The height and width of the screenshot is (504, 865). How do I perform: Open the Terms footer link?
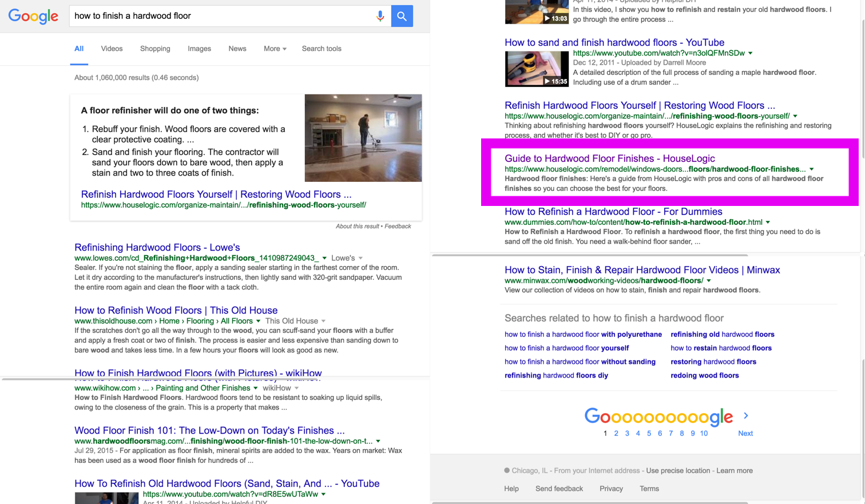click(649, 489)
